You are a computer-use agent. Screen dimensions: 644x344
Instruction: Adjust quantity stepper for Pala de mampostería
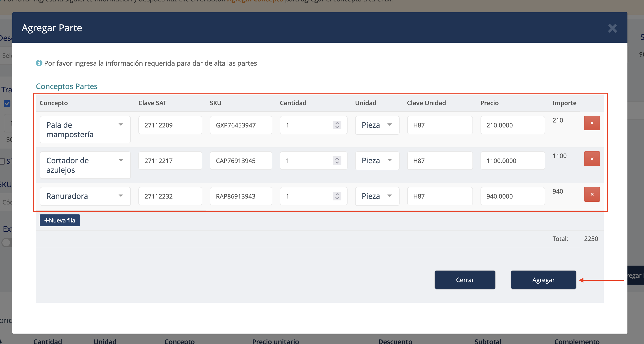(x=337, y=125)
